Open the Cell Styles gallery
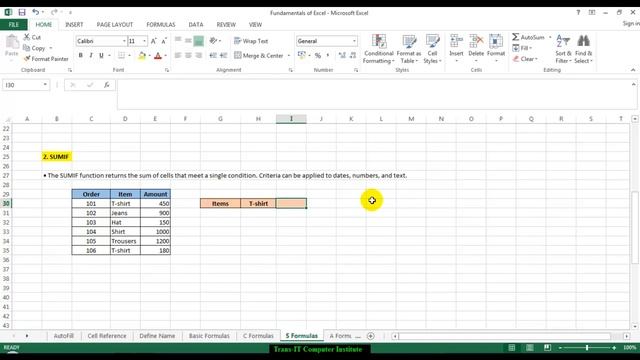Screen dimensions: 640x360 [432, 49]
